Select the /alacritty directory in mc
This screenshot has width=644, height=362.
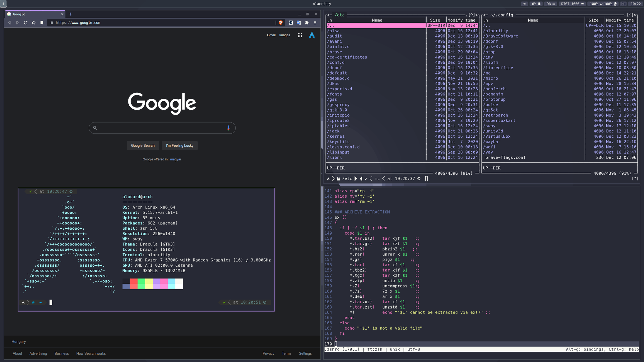point(496,31)
